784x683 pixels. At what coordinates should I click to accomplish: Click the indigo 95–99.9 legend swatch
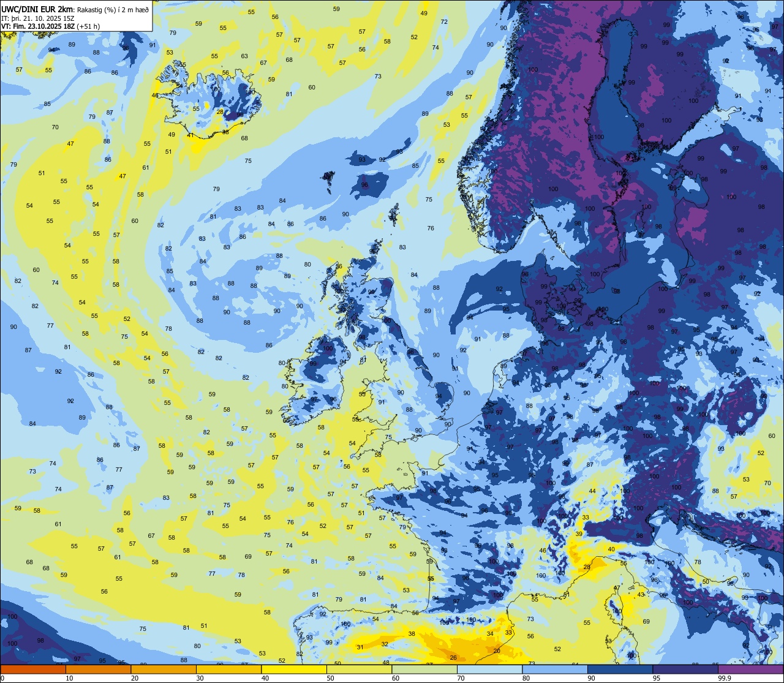685,669
